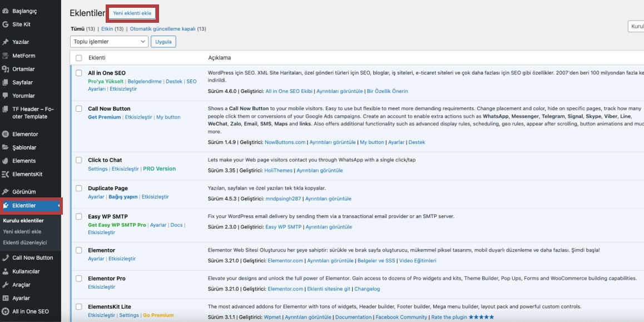Click the Ortamlar media icon
This screenshot has width=644, height=322.
[6, 69]
